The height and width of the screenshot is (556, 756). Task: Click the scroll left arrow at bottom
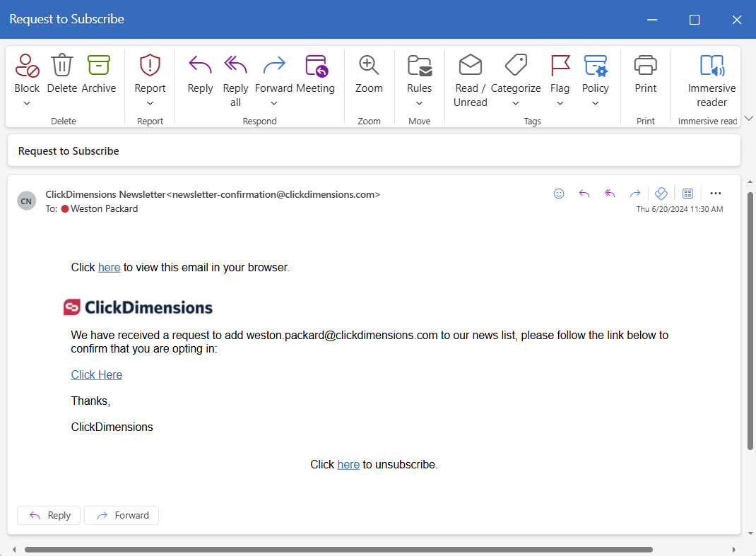pos(14,549)
